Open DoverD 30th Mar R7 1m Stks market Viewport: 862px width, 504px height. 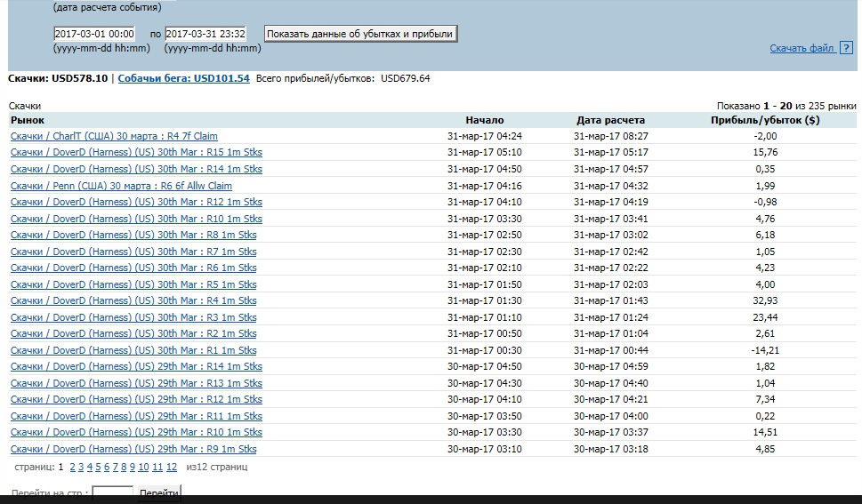[x=133, y=252]
